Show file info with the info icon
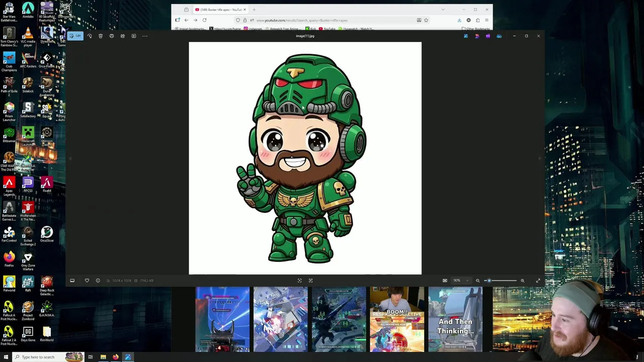The width and height of the screenshot is (644, 362). pos(98,281)
